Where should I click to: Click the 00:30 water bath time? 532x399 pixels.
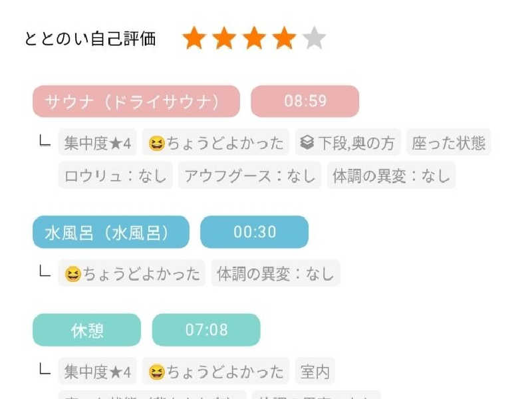pyautogui.click(x=255, y=232)
